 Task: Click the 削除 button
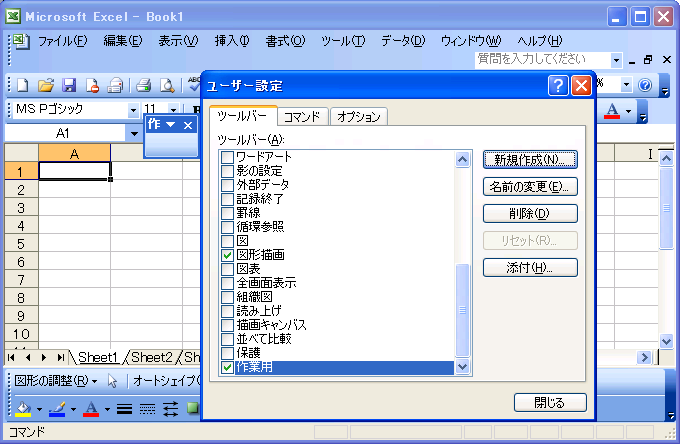pos(530,213)
